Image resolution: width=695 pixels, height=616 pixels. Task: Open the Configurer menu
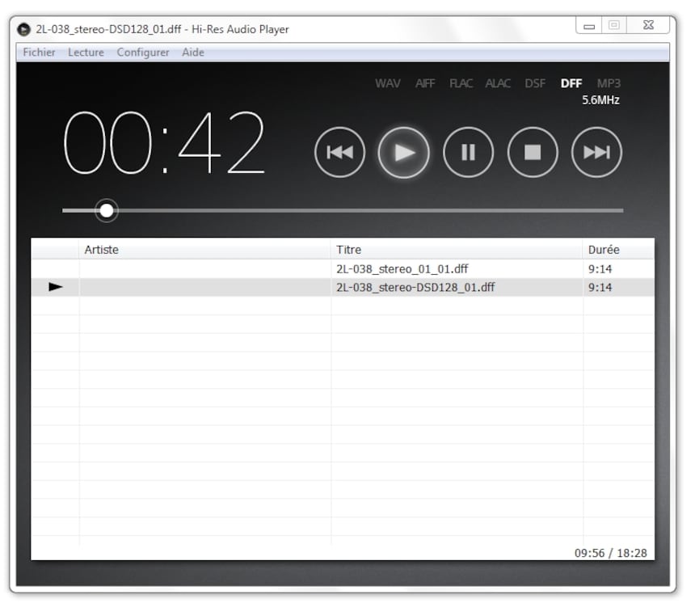click(x=143, y=53)
